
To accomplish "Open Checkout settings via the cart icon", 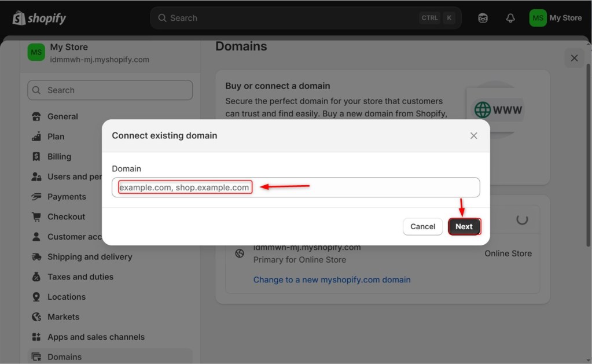I will coord(35,216).
